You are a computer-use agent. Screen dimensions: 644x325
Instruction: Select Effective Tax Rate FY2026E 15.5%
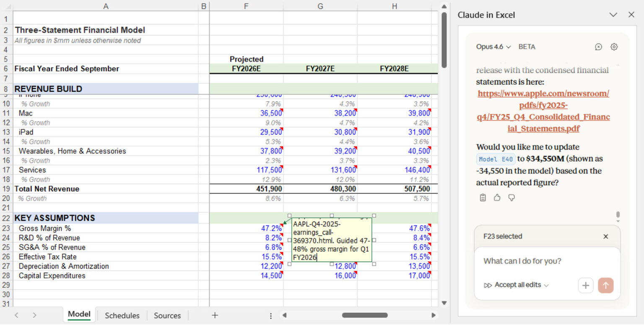[x=246, y=257]
